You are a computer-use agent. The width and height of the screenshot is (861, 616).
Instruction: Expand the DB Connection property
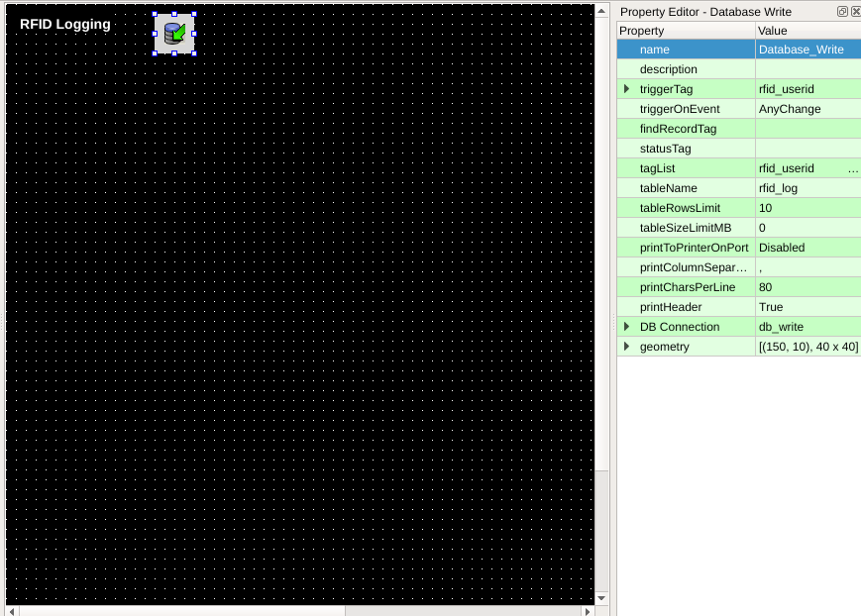pos(626,327)
